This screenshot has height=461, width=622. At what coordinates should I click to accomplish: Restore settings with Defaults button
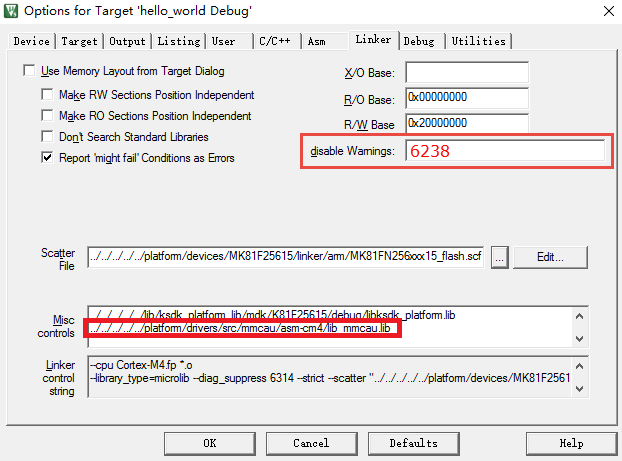[x=414, y=444]
